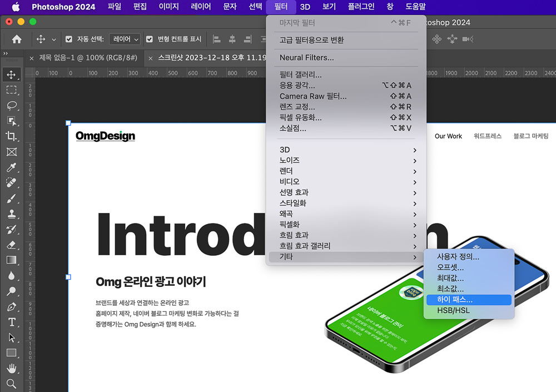Select the Eyedropper tool
This screenshot has height=392, width=556.
pos(11,167)
